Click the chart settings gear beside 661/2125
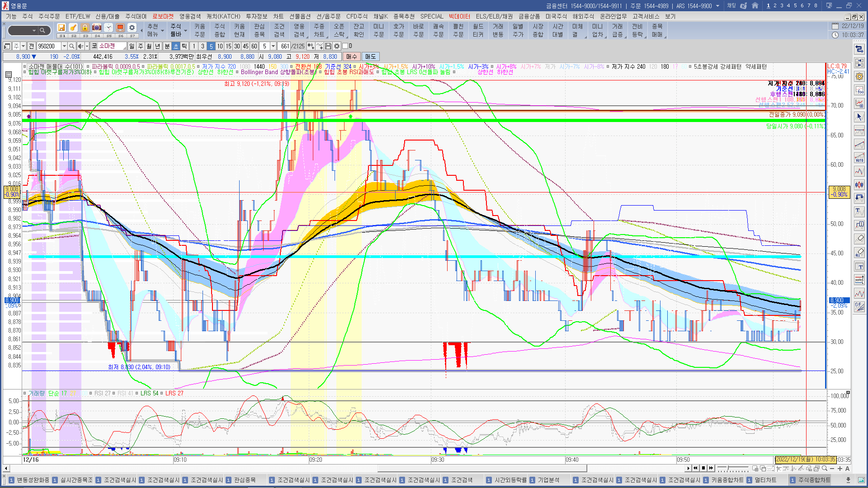The width and height of the screenshot is (868, 488). pos(337,46)
